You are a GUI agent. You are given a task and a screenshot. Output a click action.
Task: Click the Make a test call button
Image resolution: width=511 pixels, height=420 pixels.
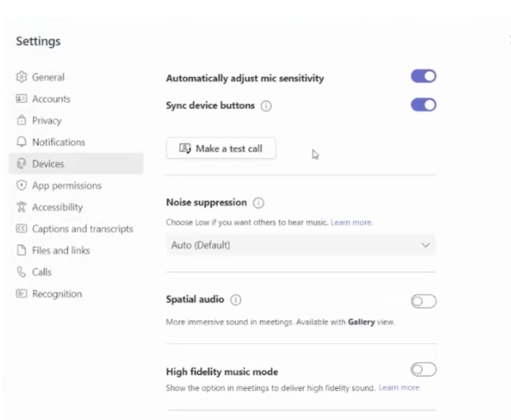(220, 149)
